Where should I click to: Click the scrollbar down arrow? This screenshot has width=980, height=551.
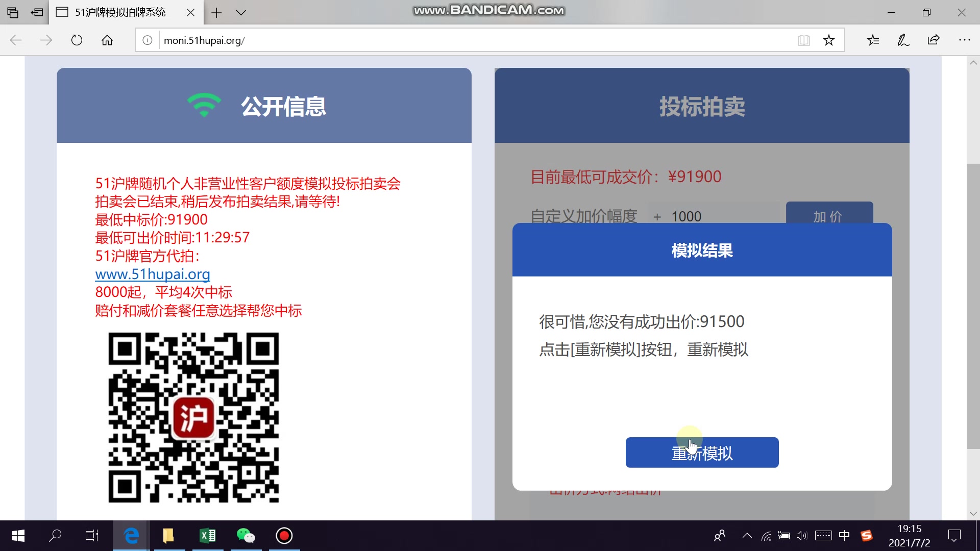coord(973,513)
